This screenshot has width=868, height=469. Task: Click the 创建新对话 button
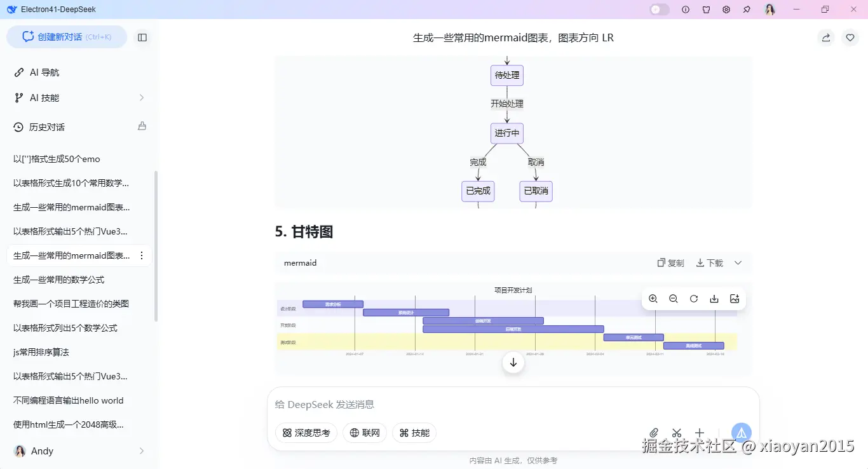[66, 37]
